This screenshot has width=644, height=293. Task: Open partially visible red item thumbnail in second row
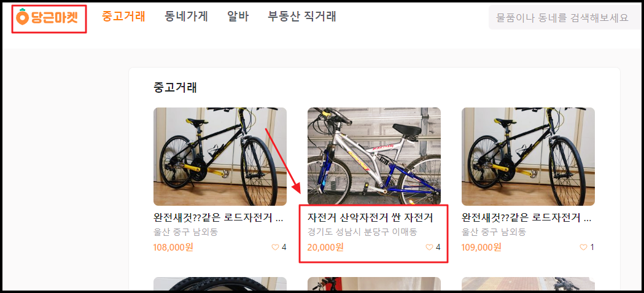[x=374, y=284]
